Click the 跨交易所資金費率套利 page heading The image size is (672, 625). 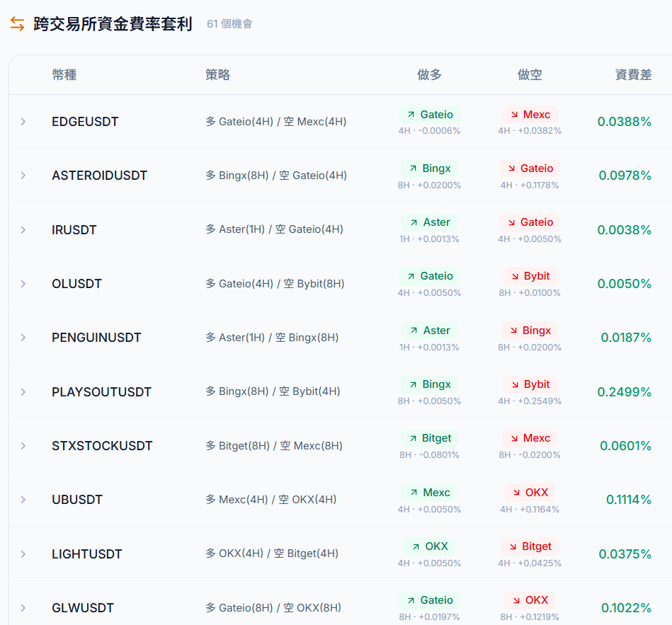click(x=113, y=24)
